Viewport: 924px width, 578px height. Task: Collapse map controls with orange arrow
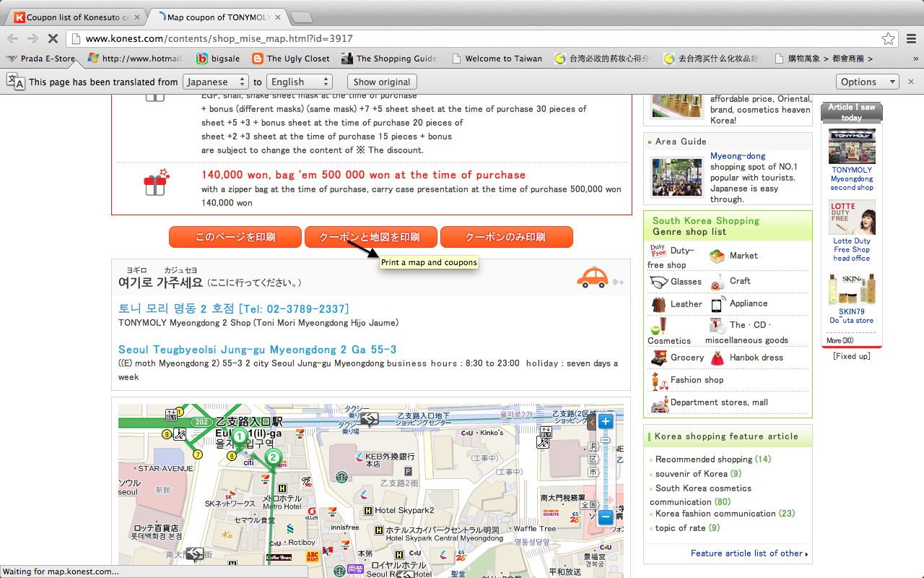(591, 422)
